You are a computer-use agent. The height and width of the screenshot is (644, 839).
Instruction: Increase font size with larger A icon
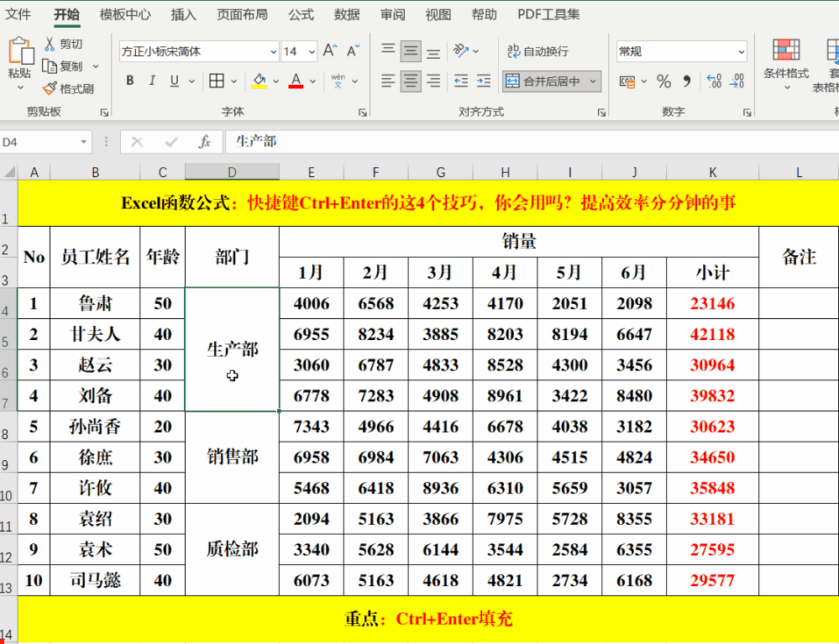[330, 51]
